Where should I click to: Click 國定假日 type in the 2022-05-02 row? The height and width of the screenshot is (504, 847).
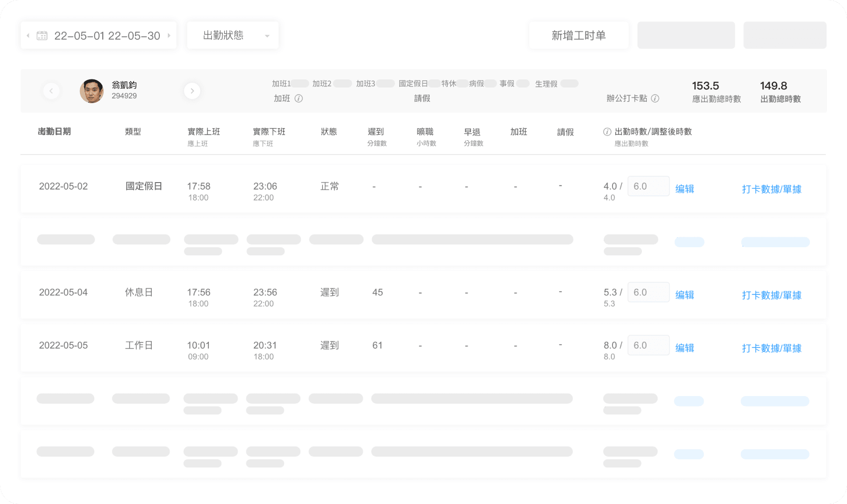[144, 186]
